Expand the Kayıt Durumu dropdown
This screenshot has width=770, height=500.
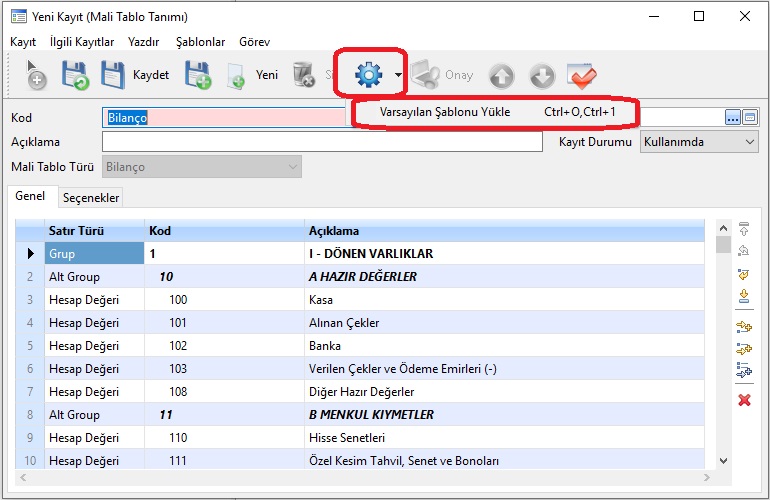pos(750,142)
